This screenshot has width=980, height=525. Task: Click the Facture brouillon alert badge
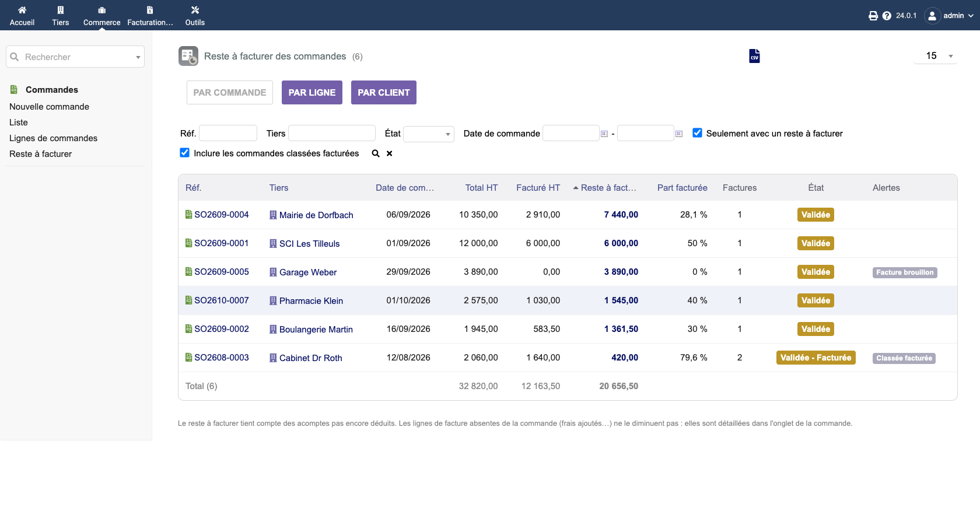pos(905,272)
